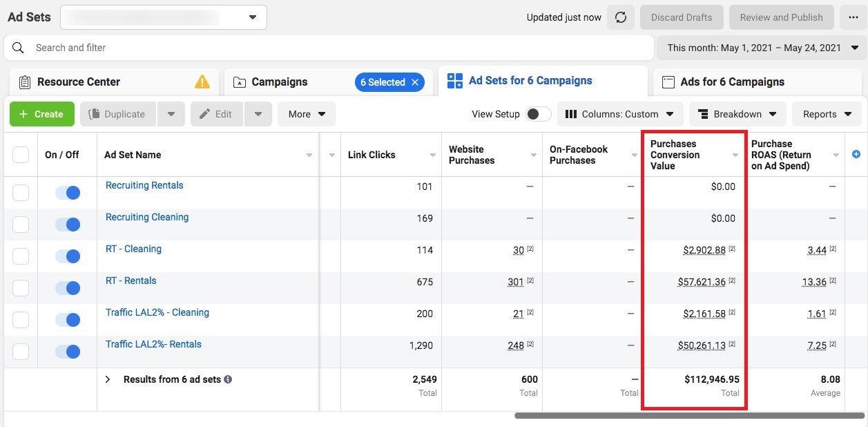Open the Breakdown dropdown
The height and width of the screenshot is (427, 868).
(737, 114)
